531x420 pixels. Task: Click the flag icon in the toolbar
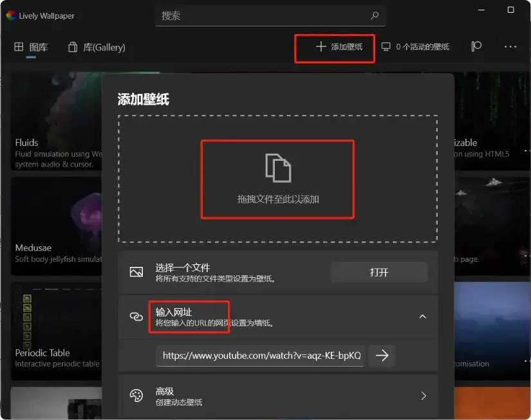coord(475,46)
